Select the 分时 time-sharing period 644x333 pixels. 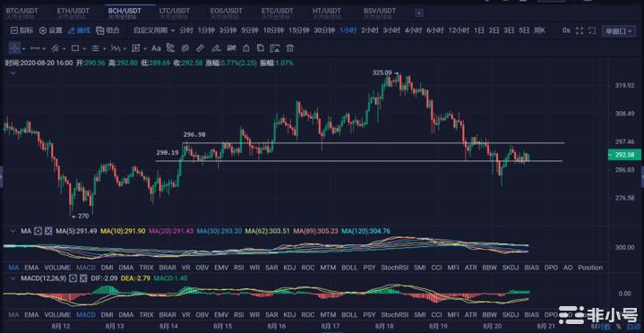(x=185, y=30)
